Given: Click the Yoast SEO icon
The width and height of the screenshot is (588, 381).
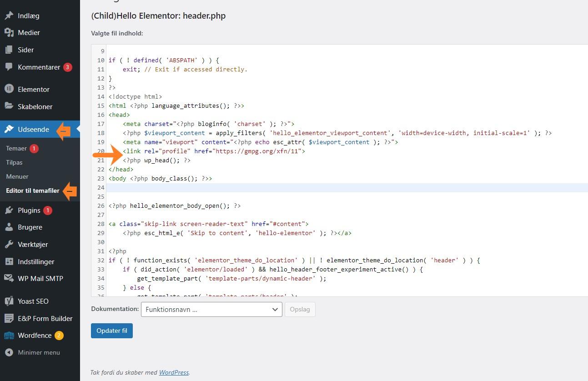Looking at the screenshot, I should (x=9, y=301).
